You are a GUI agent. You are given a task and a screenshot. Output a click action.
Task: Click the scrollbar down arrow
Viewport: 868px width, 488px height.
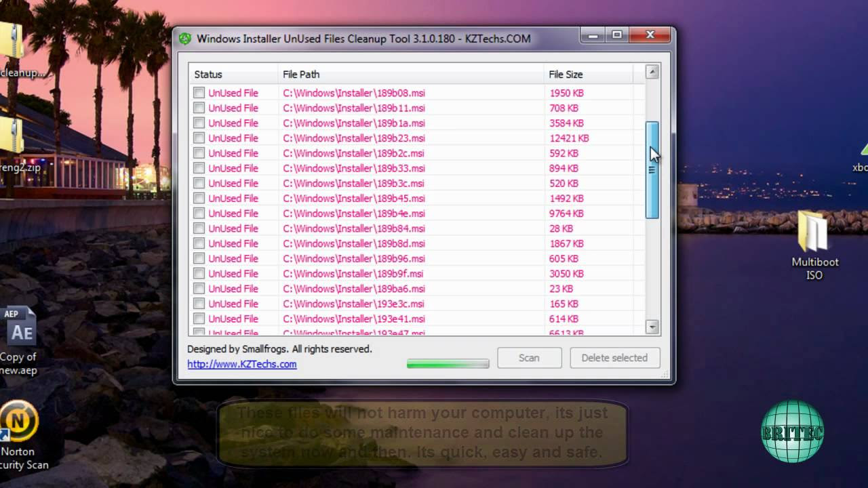652,327
